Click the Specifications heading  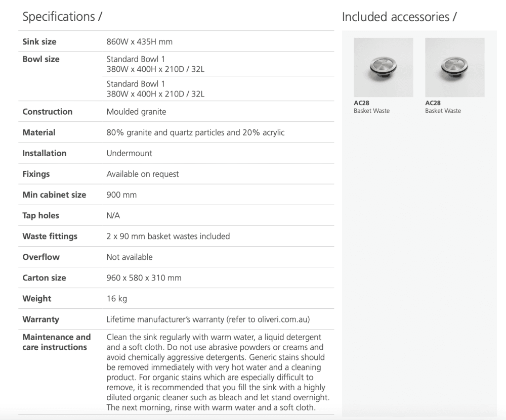63,16
